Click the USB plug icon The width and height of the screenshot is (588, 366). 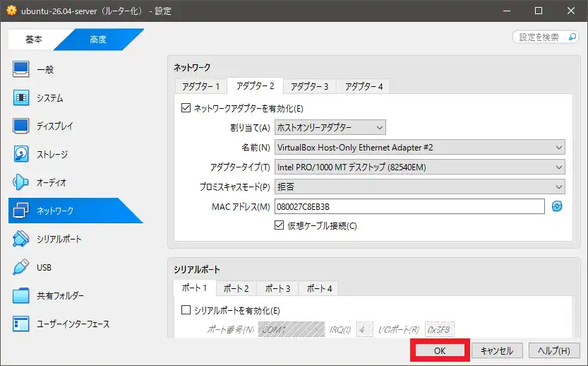(20, 267)
